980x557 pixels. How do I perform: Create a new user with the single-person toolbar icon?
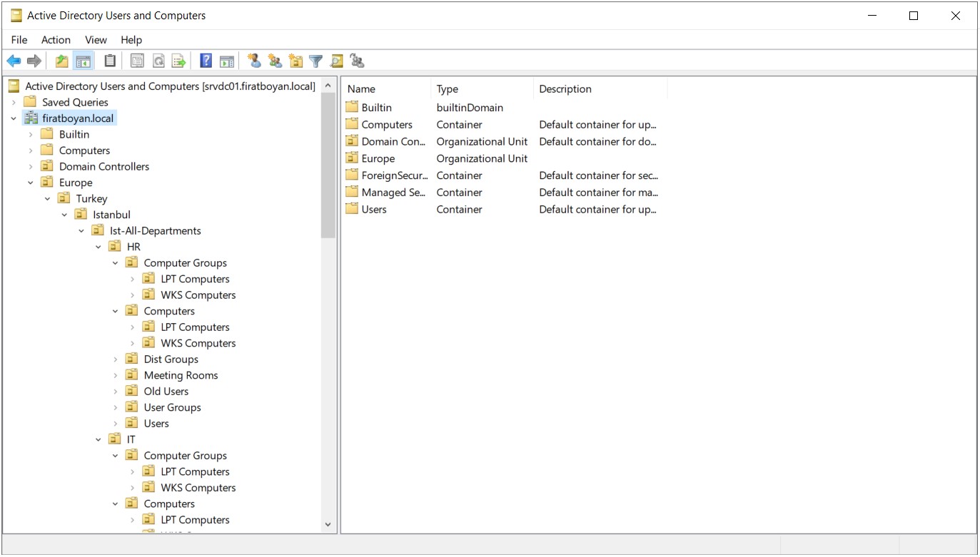254,61
